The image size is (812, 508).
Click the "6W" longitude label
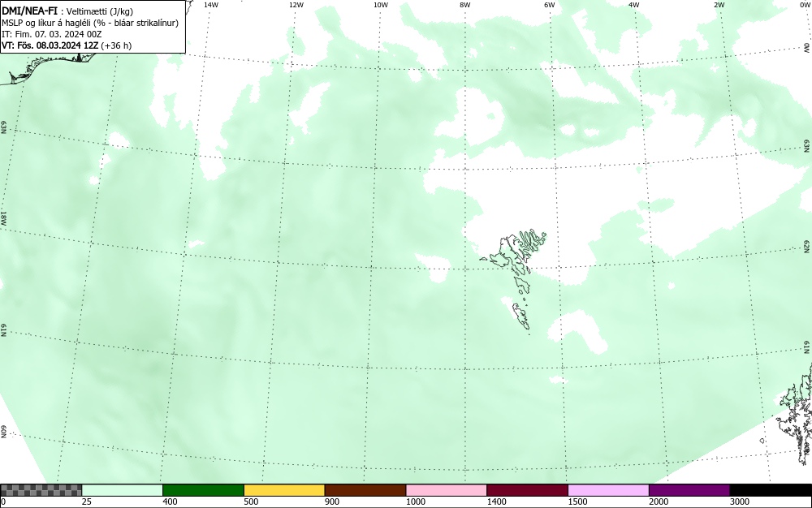pyautogui.click(x=550, y=5)
